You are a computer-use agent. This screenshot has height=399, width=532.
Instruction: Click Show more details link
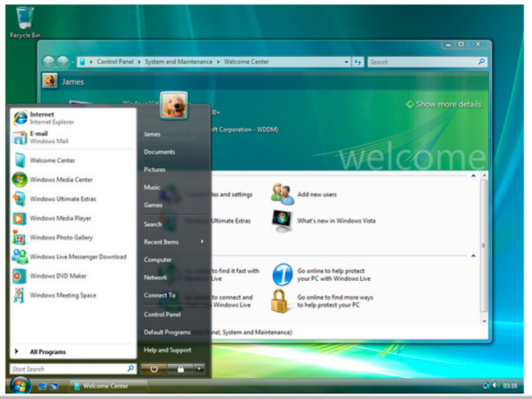coord(444,104)
